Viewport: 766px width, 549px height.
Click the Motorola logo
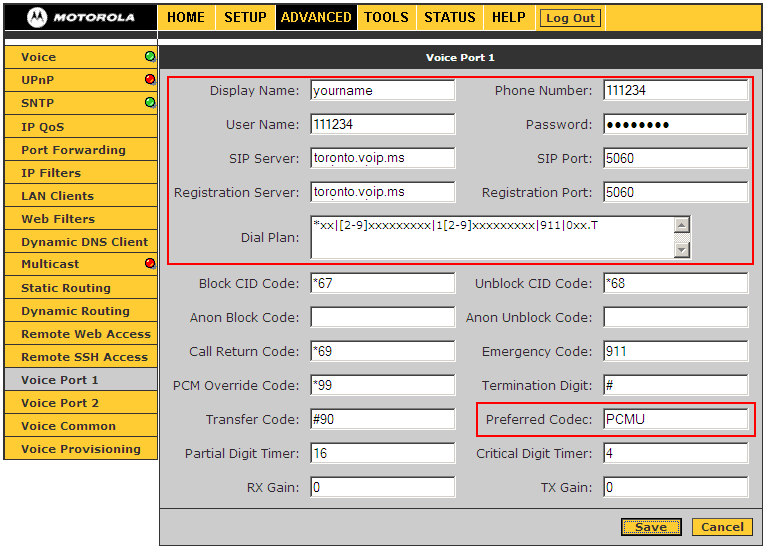(81, 17)
